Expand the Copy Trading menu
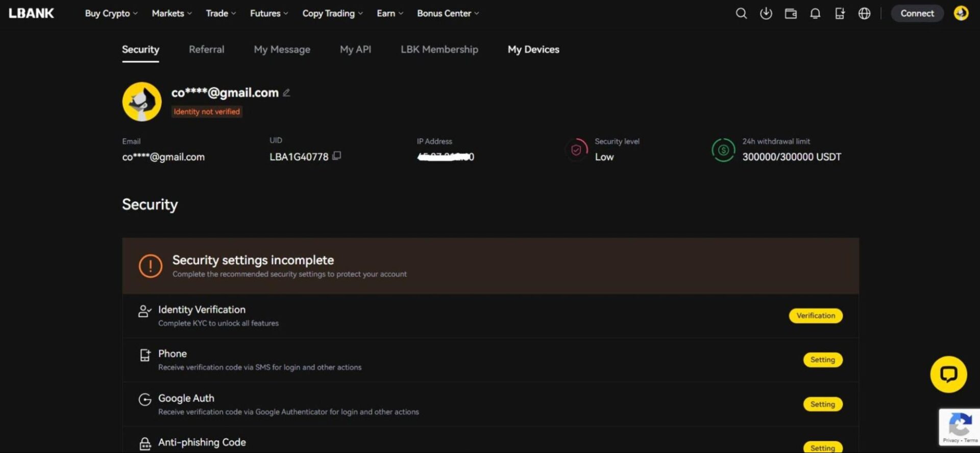Image resolution: width=980 pixels, height=453 pixels. (x=332, y=13)
